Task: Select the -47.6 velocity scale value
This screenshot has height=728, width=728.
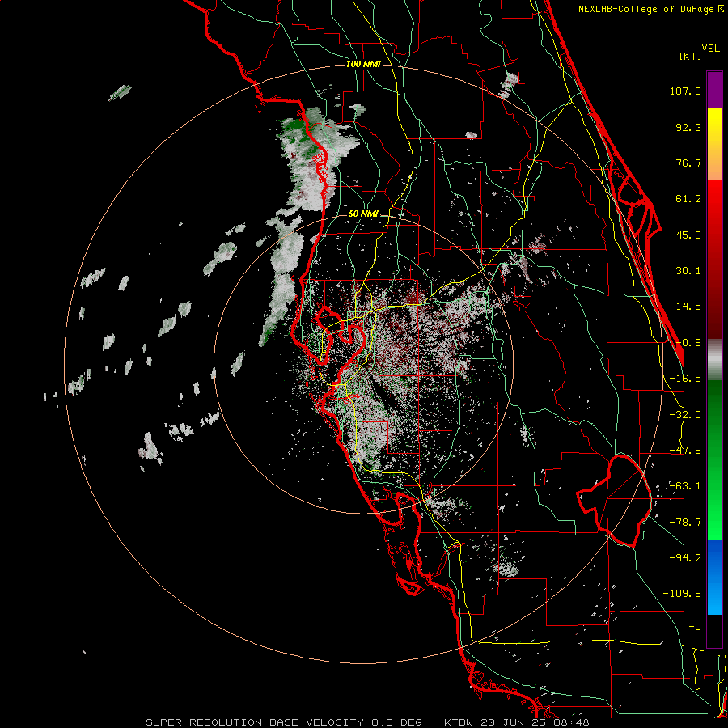Action: [685, 451]
